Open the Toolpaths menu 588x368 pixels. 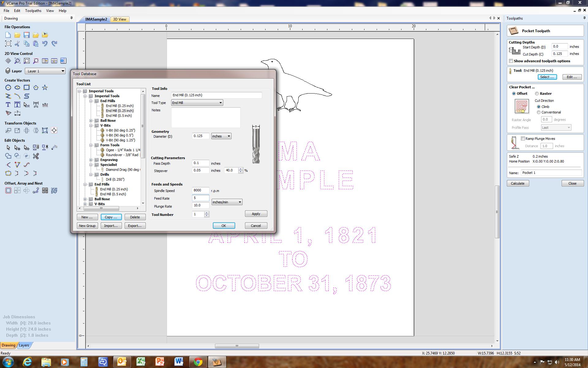coord(33,10)
